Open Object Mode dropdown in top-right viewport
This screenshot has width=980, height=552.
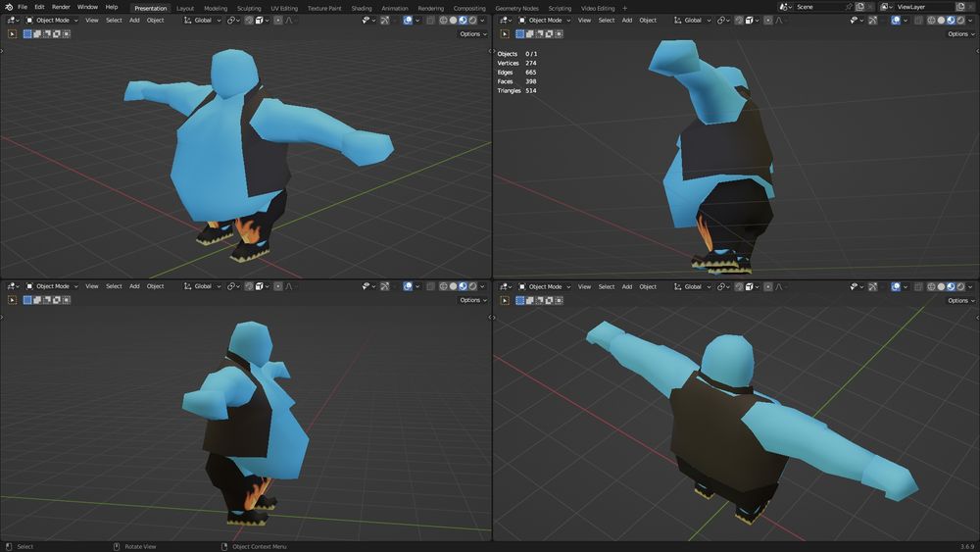click(544, 20)
